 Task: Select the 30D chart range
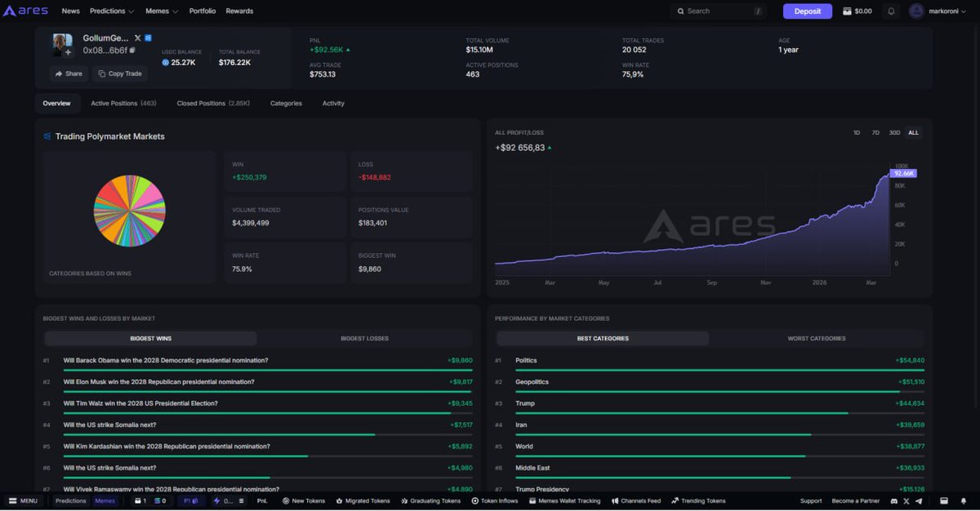894,132
